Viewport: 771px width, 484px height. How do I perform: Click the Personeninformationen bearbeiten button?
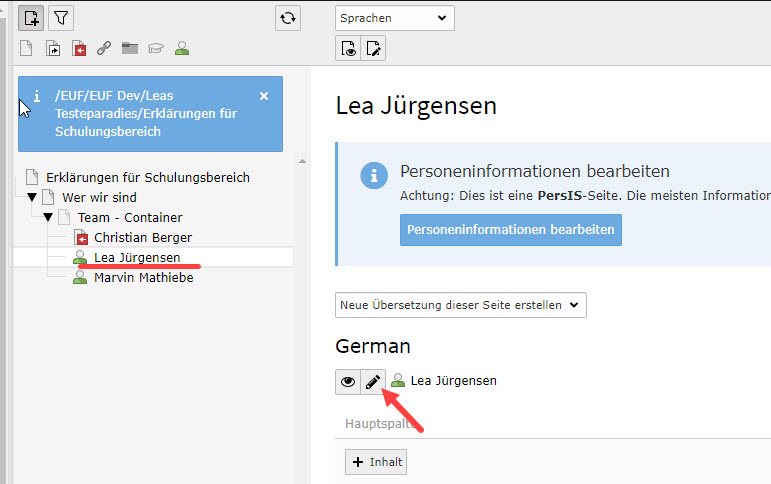click(510, 229)
